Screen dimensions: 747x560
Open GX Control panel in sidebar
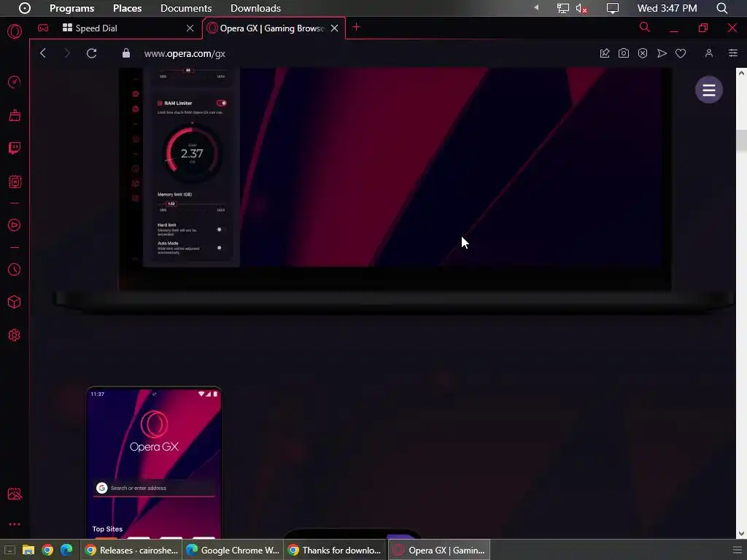click(15, 82)
